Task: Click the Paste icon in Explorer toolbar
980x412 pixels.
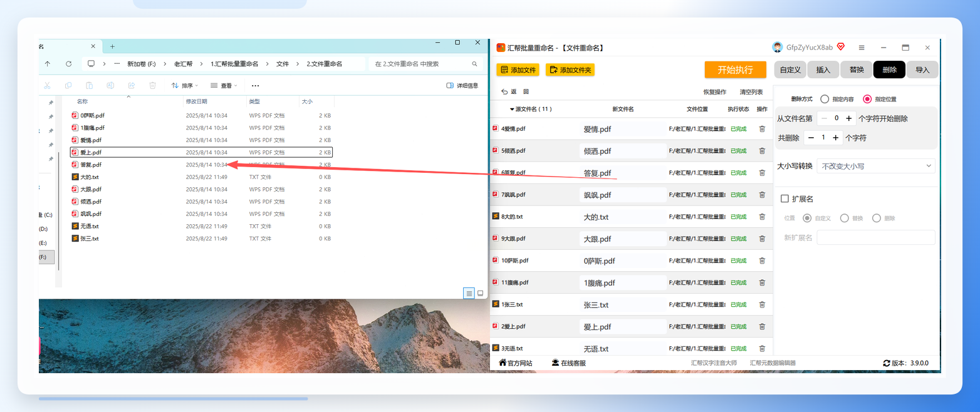Action: tap(90, 85)
